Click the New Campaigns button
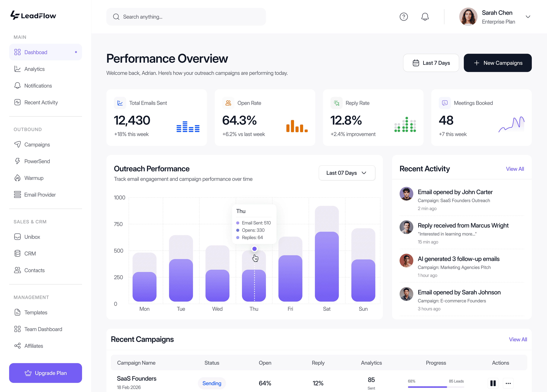The width and height of the screenshot is (547, 392). pyautogui.click(x=498, y=63)
